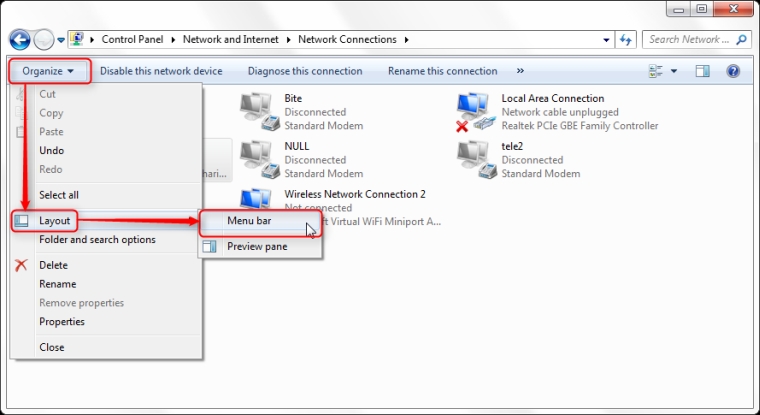Click the Preview pane submenu icon

[x=210, y=246]
